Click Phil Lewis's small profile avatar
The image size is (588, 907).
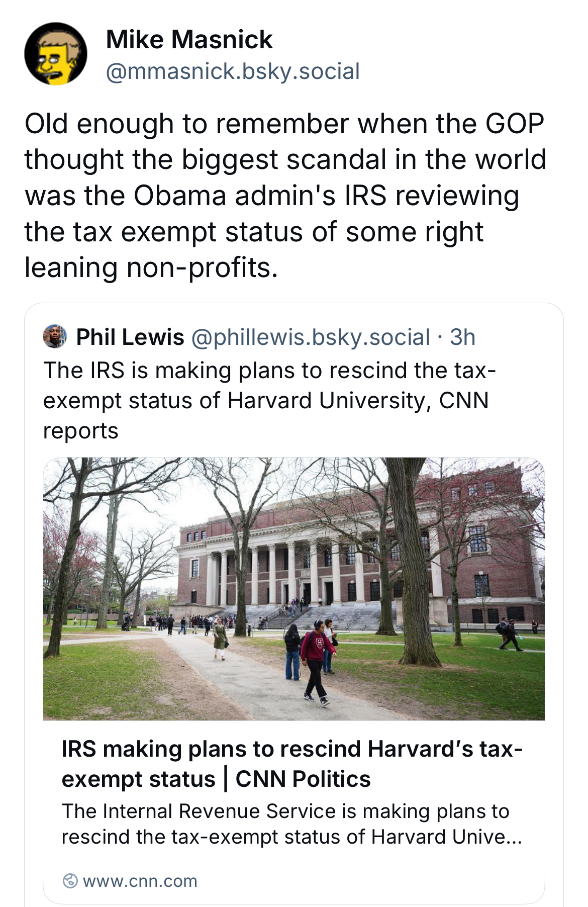coord(55,337)
